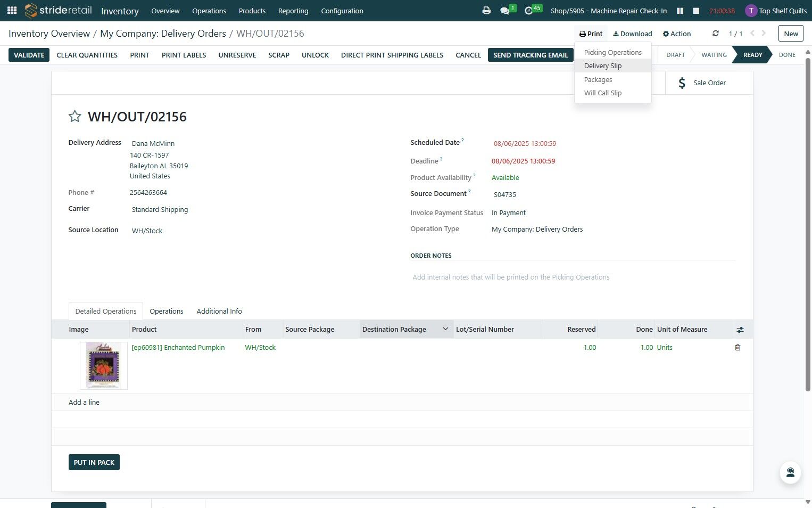Open the chat messages icon
Image resolution: width=812 pixels, height=508 pixels.
[505, 11]
